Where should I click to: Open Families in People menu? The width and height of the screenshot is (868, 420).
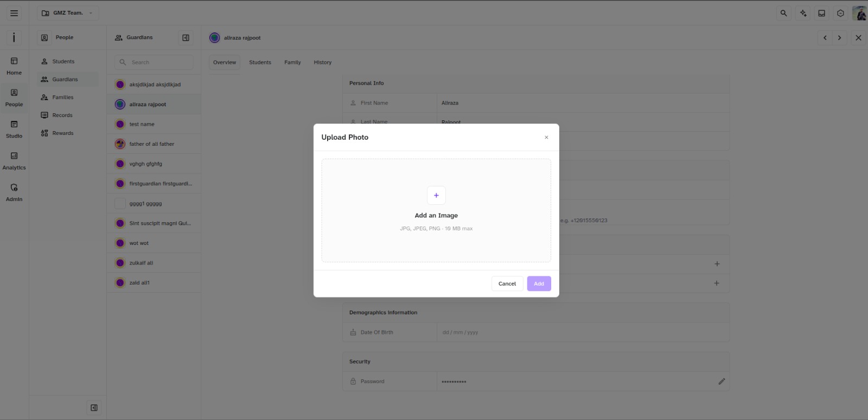68,98
